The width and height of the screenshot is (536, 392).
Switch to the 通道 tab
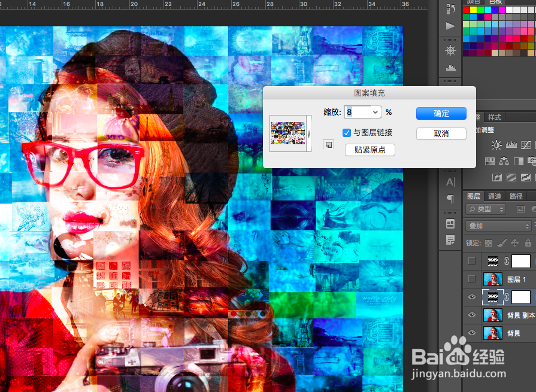(x=494, y=196)
